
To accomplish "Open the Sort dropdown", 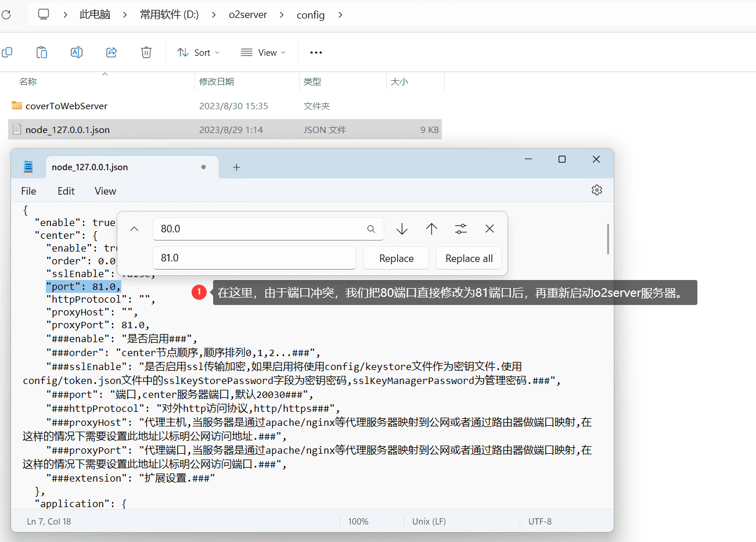I will click(x=199, y=52).
